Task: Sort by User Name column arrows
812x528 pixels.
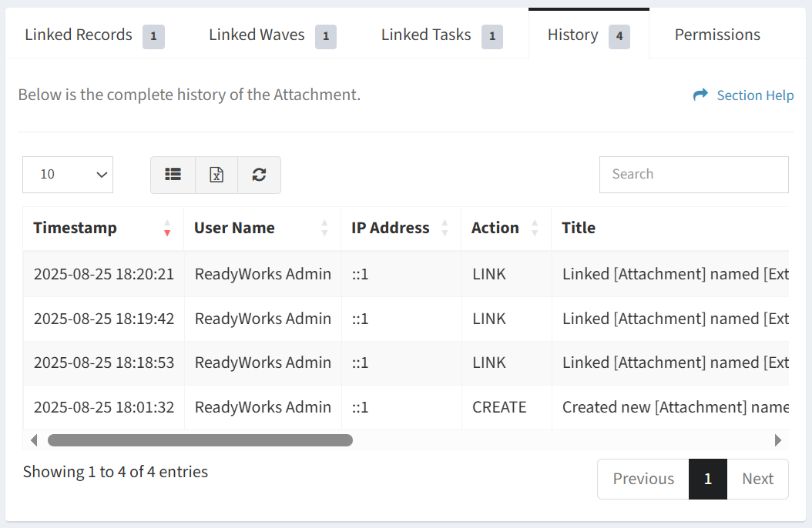Action: tap(324, 228)
